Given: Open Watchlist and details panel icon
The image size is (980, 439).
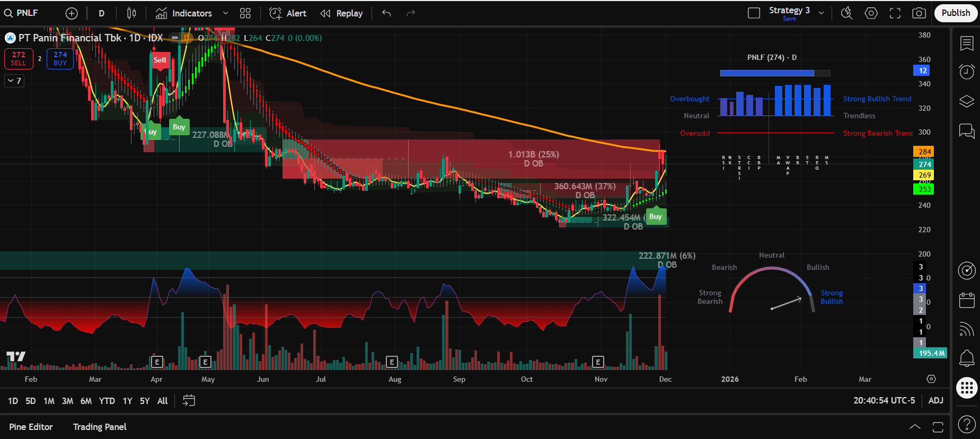Looking at the screenshot, I should click(967, 43).
